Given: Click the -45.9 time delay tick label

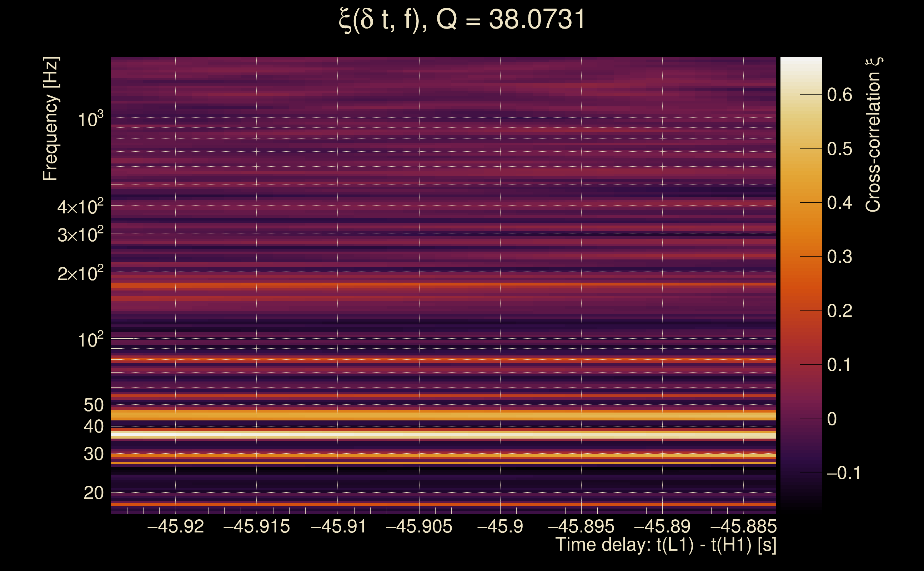Looking at the screenshot, I should [500, 526].
